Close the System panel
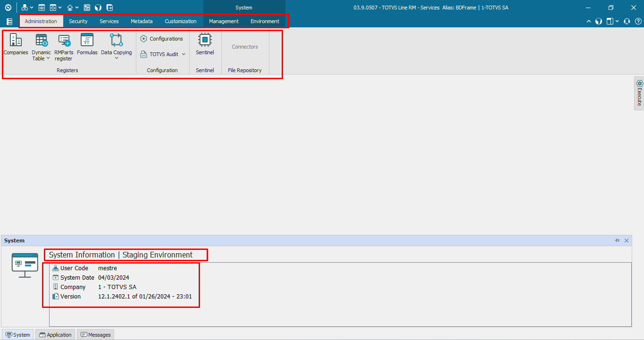The image size is (644, 340). (627, 240)
